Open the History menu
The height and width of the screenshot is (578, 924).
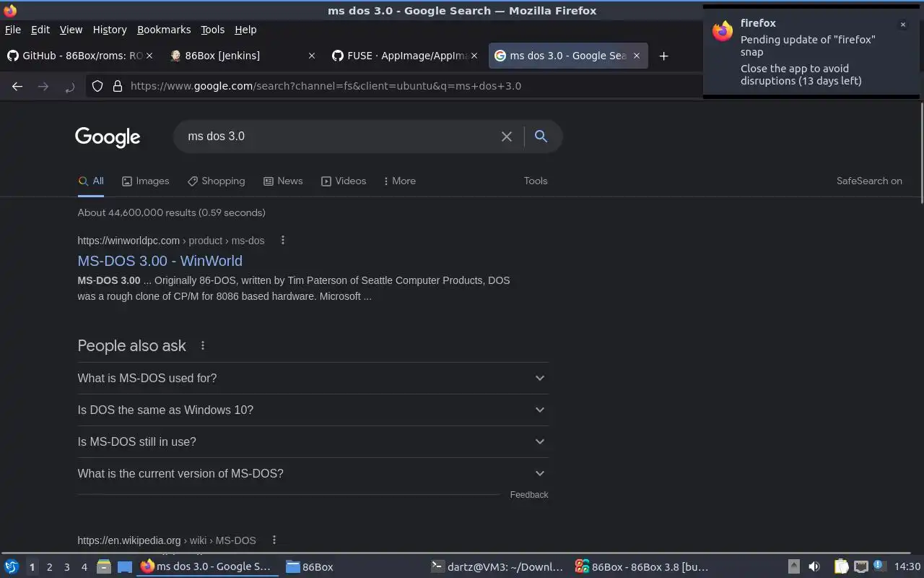tap(110, 30)
